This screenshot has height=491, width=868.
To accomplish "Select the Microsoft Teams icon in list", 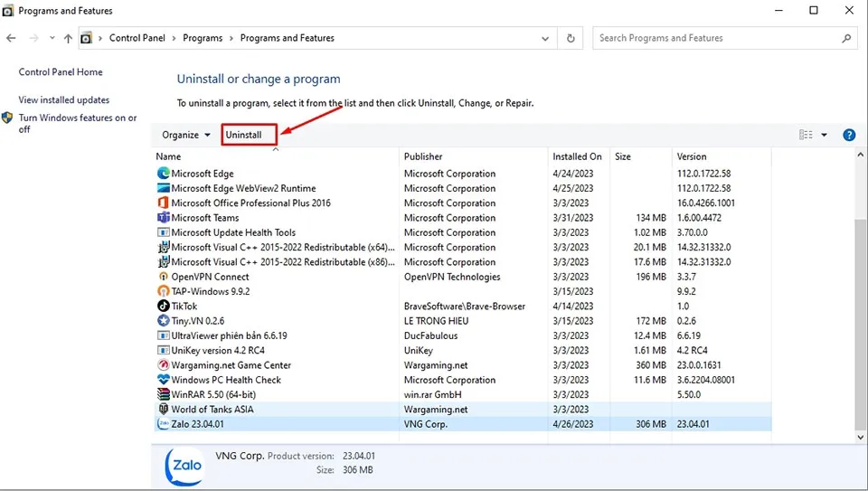I will pyautogui.click(x=164, y=218).
